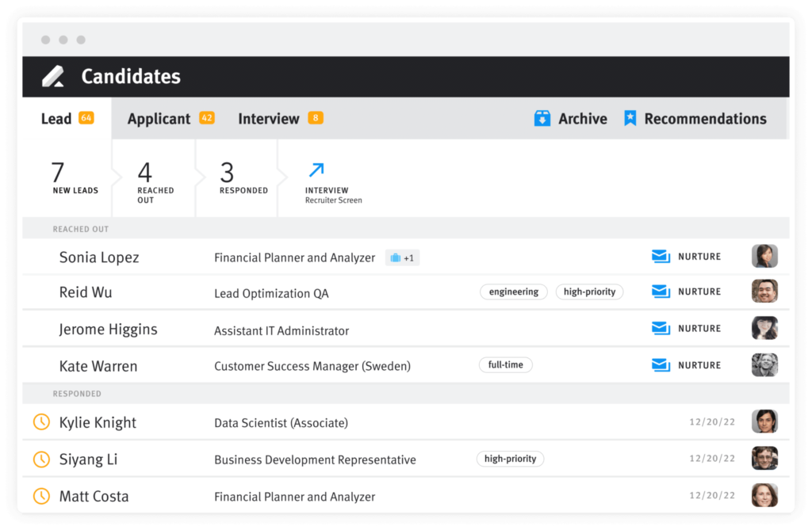Click the full-time tag on Kate Warren
Screen dimensions: 812x530
click(505, 364)
